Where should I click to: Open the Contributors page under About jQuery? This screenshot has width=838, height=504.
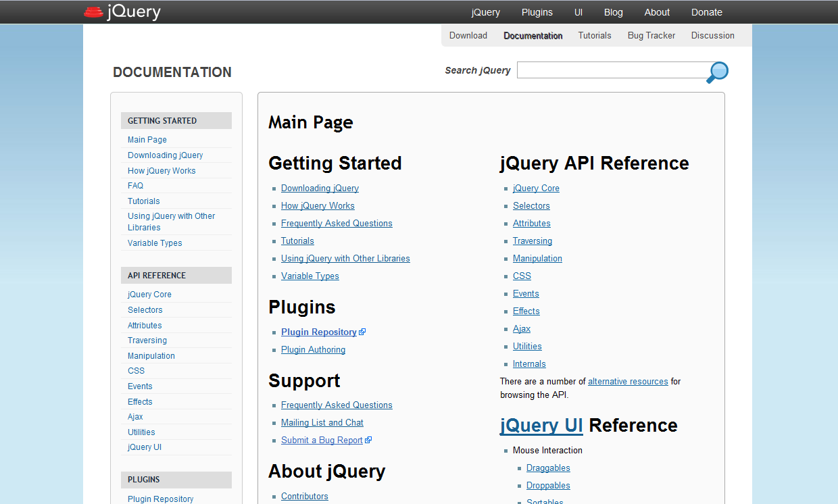tap(304, 496)
